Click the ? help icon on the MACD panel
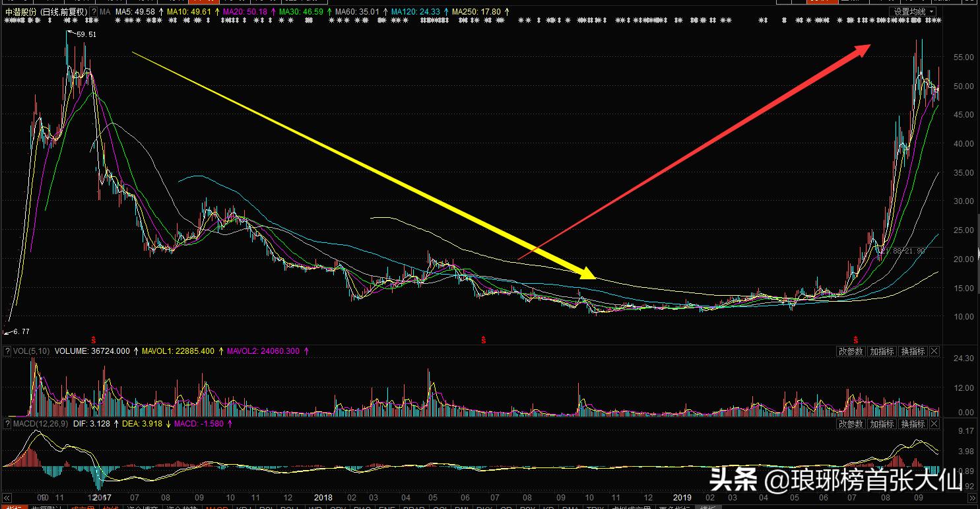980x509 pixels. pos(7,424)
